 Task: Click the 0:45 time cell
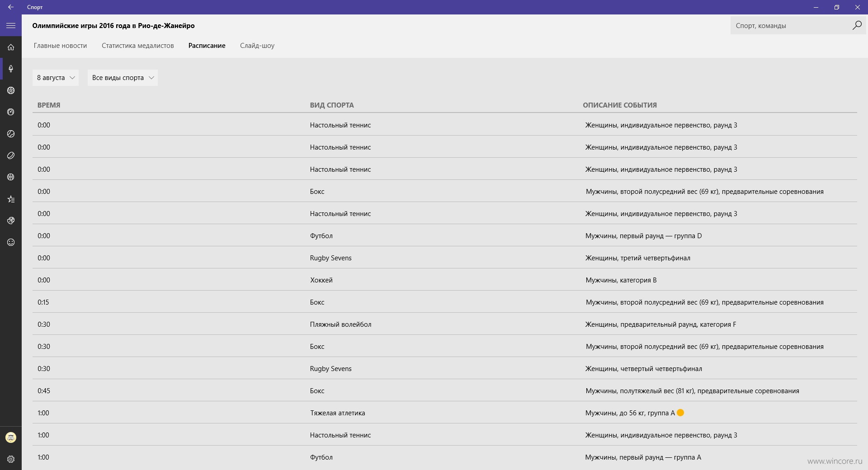[x=44, y=391]
